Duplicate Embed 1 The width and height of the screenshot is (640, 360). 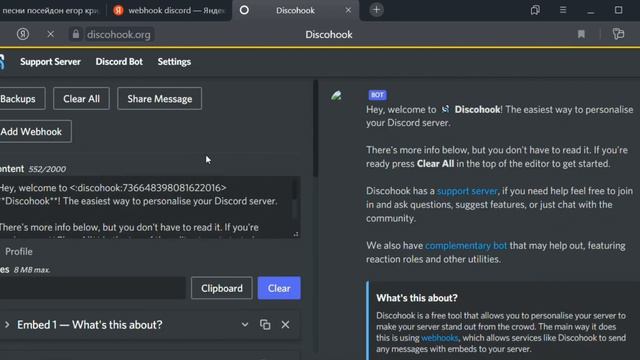point(265,324)
